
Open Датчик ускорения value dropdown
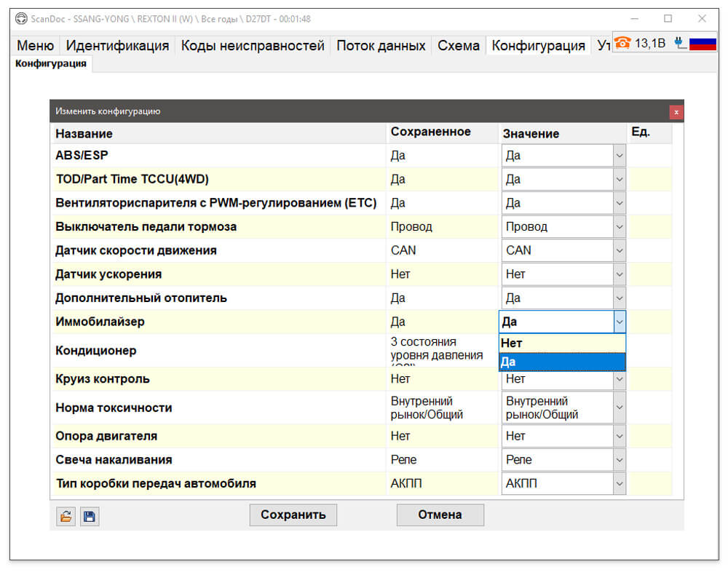pyautogui.click(x=620, y=274)
